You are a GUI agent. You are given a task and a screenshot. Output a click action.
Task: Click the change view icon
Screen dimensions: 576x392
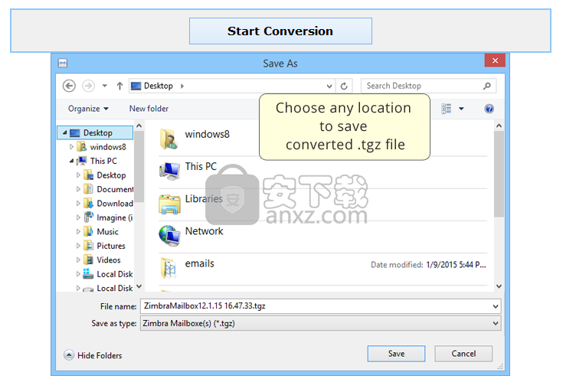448,109
